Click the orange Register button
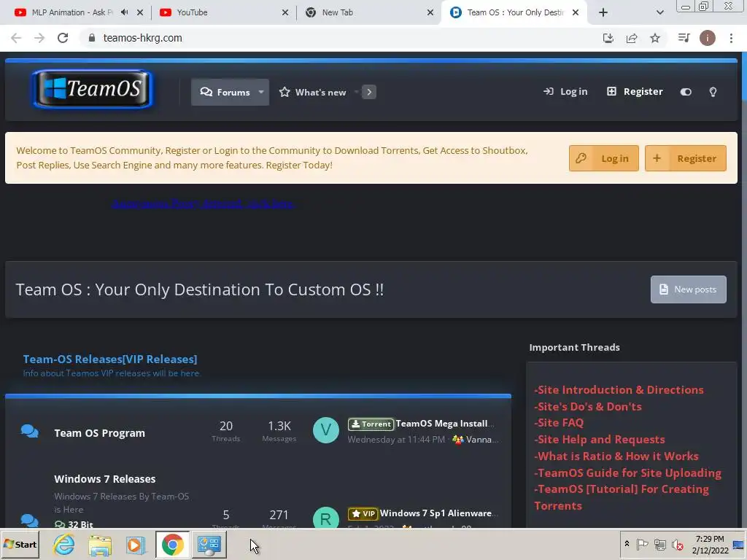Screen dimensions: 747x560 tap(686, 158)
